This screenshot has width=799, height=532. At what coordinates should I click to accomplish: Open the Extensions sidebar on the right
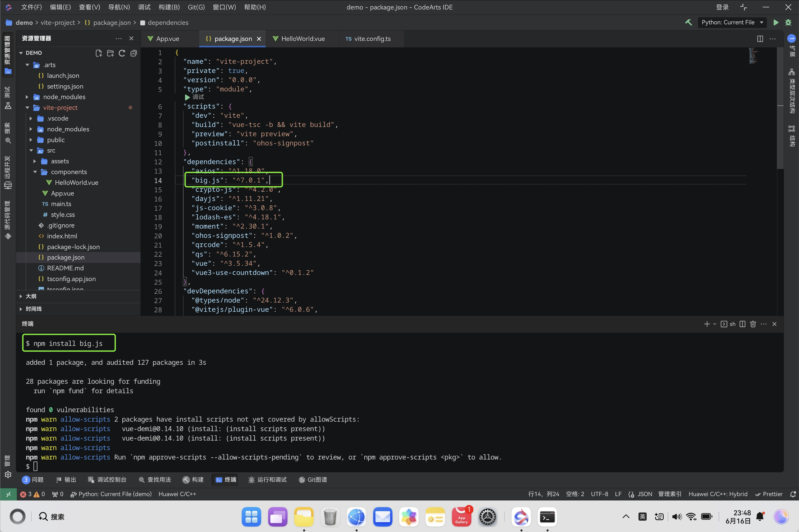coord(791,45)
